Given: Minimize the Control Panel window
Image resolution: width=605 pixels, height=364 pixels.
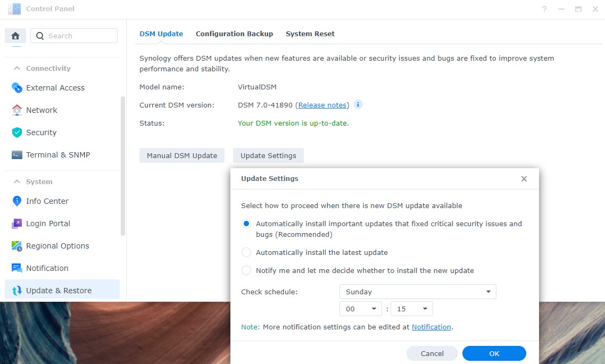Looking at the screenshot, I should [561, 9].
